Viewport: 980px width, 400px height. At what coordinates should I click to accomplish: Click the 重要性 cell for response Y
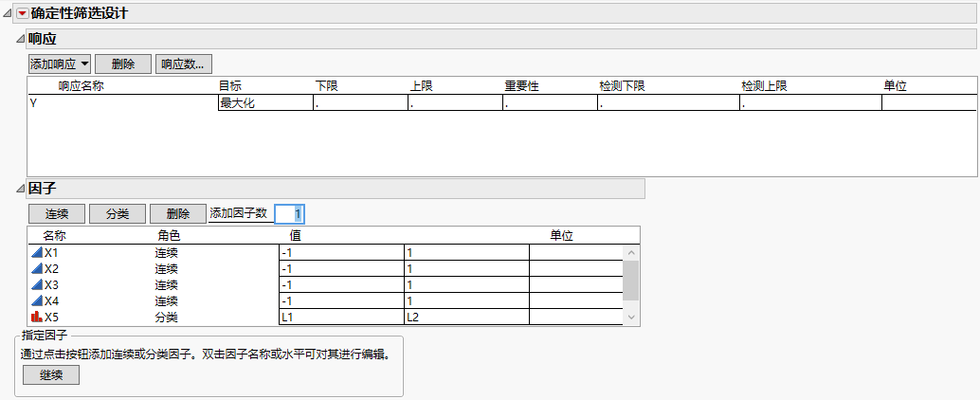coord(550,103)
